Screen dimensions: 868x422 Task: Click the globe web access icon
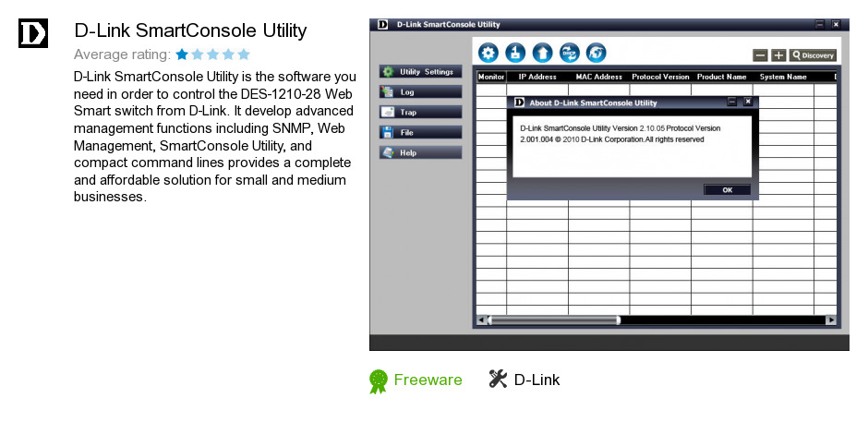pos(597,54)
